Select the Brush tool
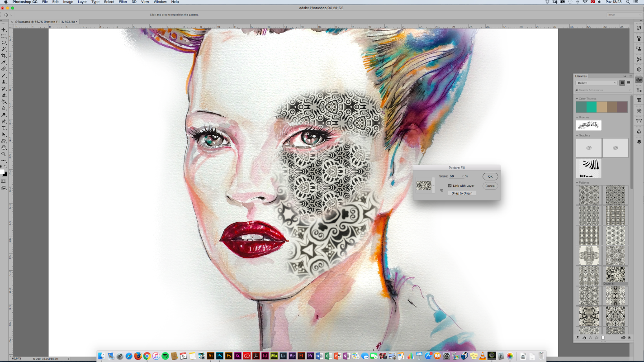The height and width of the screenshot is (362, 644). pyautogui.click(x=4, y=76)
